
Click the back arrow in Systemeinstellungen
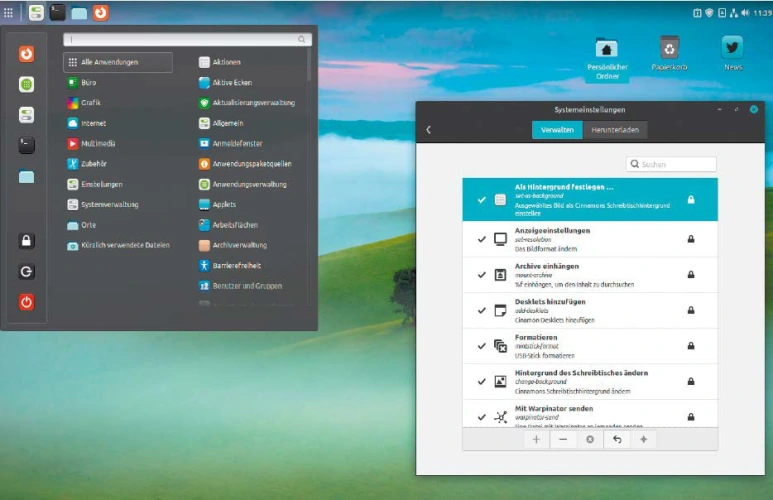[429, 130]
